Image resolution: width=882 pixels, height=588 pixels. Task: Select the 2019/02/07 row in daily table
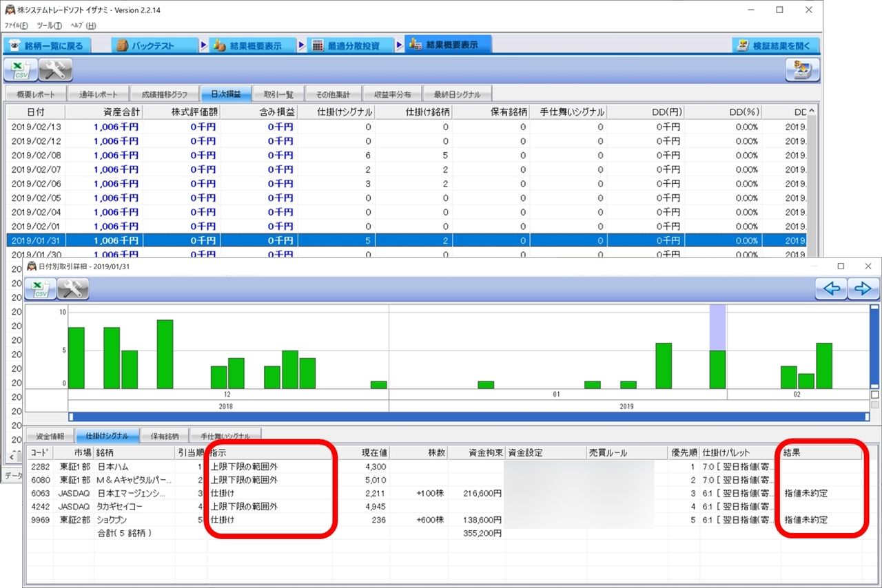[x=407, y=169]
